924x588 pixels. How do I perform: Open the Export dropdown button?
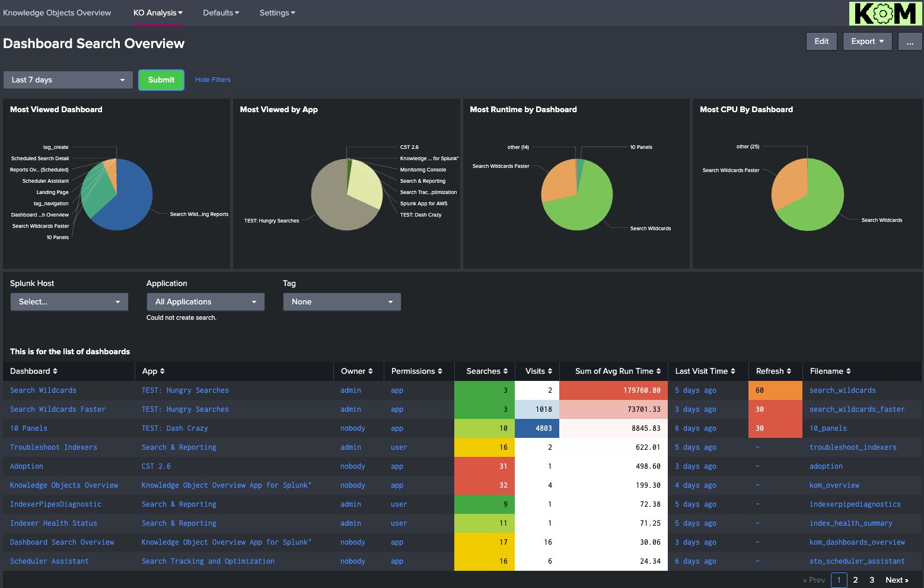pos(867,41)
